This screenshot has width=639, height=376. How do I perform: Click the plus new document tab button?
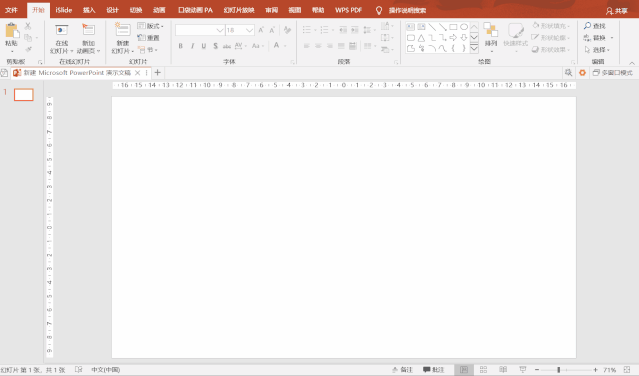tap(158, 73)
